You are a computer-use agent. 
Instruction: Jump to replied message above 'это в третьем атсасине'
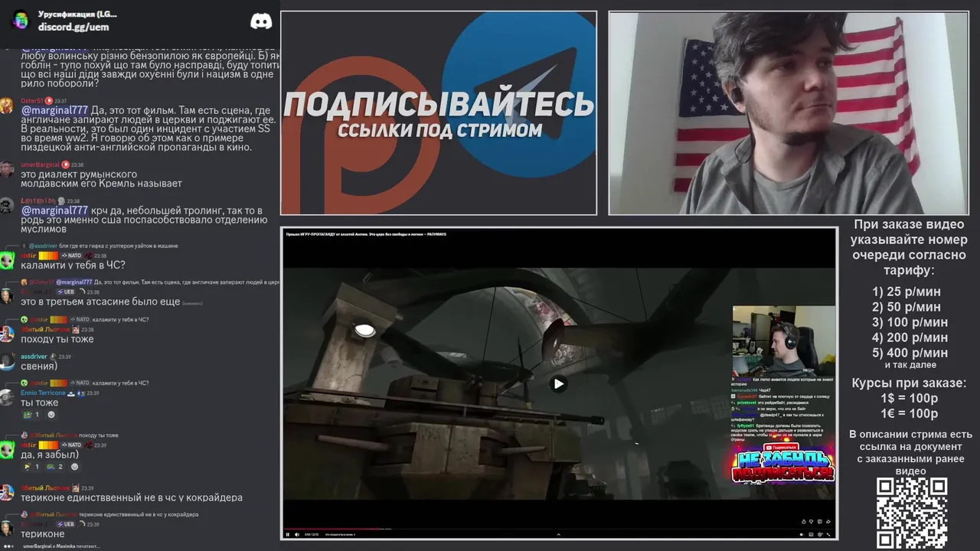coord(149,282)
